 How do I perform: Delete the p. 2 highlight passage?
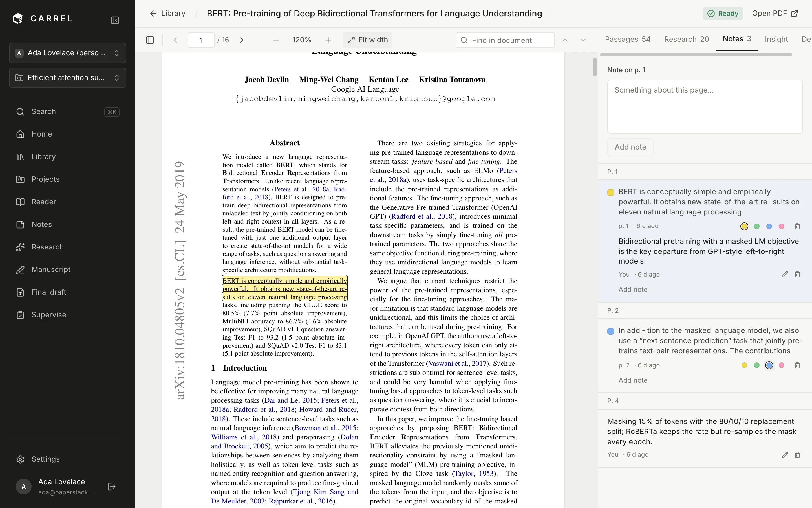click(797, 365)
